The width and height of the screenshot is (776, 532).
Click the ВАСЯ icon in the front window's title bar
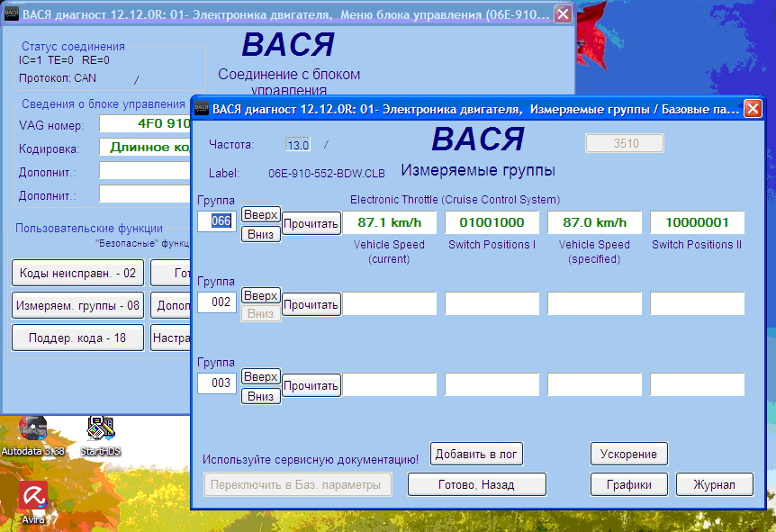[x=202, y=108]
